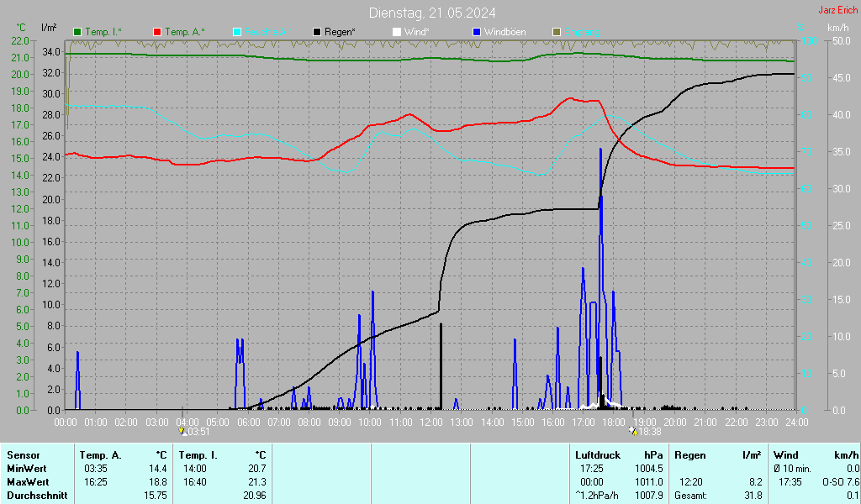Viewport: 861px width, 504px height.
Task: Click the 'Sensor' header in the table
Action: (x=24, y=455)
